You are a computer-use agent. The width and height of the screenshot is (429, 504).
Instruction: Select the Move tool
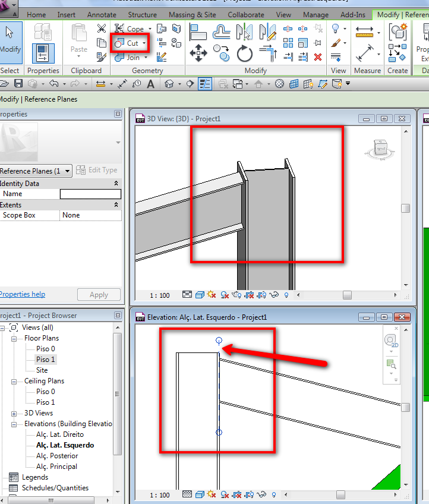point(198,53)
